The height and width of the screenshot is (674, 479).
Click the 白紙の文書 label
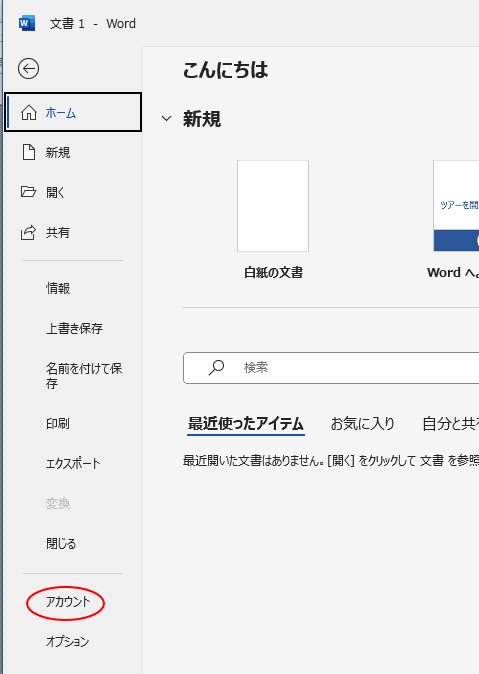pos(273,273)
